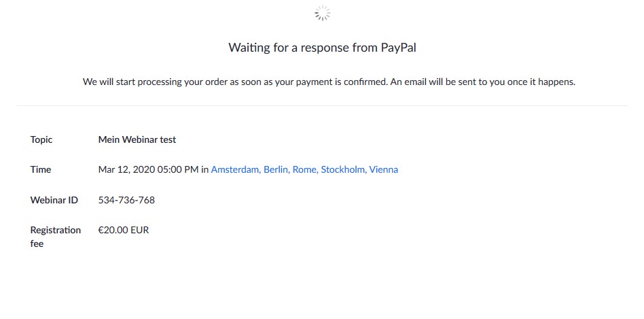This screenshot has height=319, width=644.
Task: Click the 'Registration fee' label
Action: tap(56, 237)
